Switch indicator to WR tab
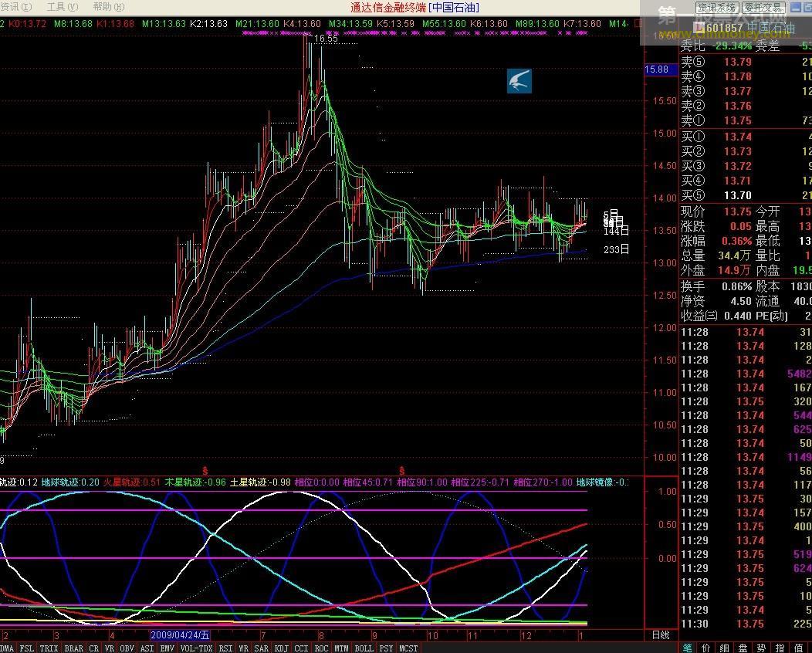The width and height of the screenshot is (812, 653). (x=243, y=648)
